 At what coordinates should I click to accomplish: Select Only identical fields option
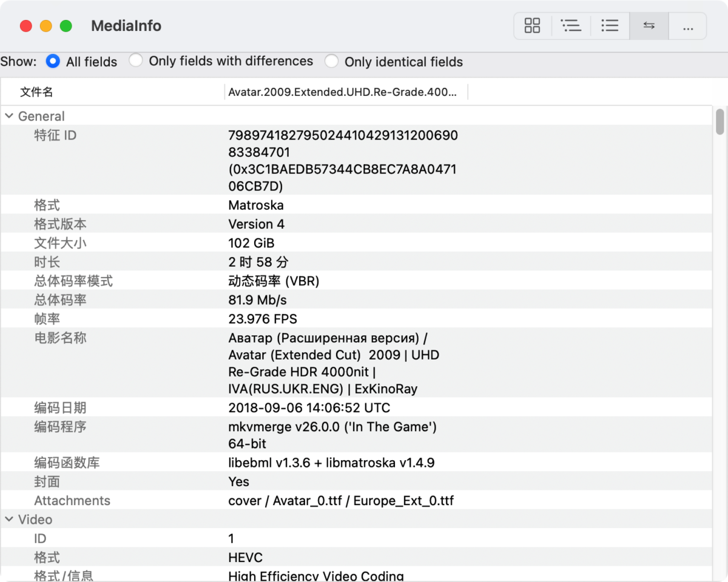(x=331, y=61)
